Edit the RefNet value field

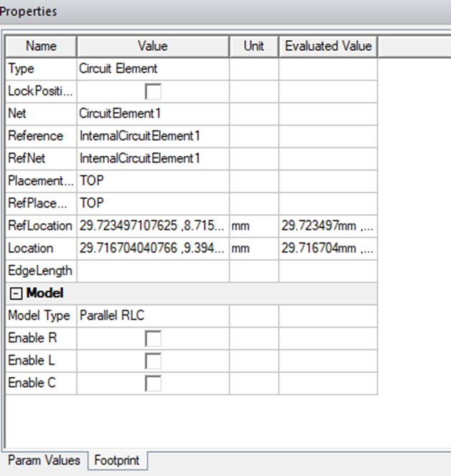(x=152, y=158)
